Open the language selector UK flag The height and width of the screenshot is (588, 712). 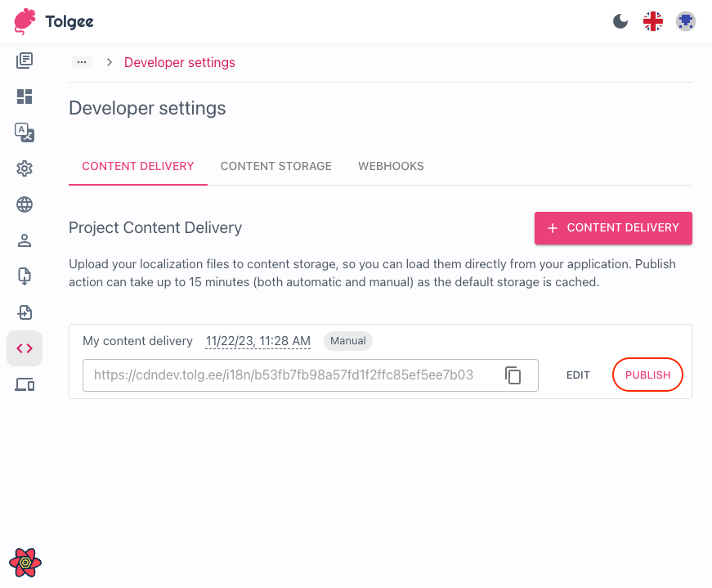653,22
